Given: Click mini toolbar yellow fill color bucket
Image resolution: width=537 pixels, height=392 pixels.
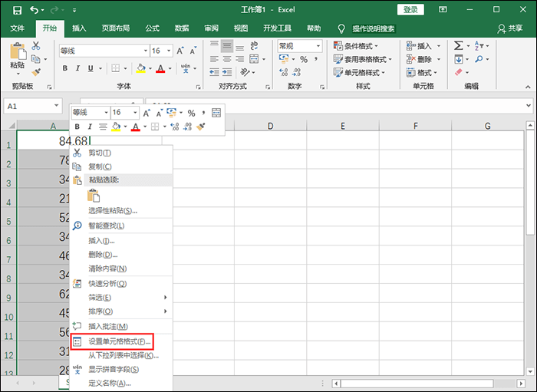Looking at the screenshot, I should 116,127.
